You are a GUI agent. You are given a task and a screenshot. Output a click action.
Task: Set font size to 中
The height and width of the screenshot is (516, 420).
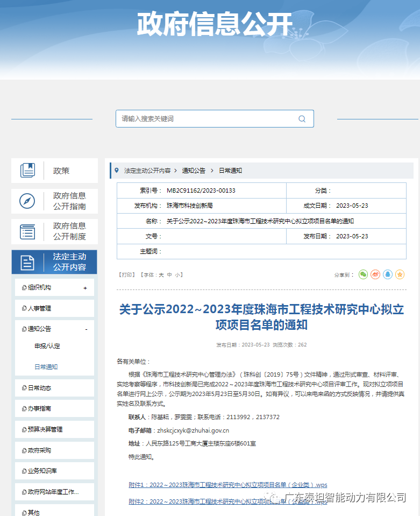click(169, 274)
